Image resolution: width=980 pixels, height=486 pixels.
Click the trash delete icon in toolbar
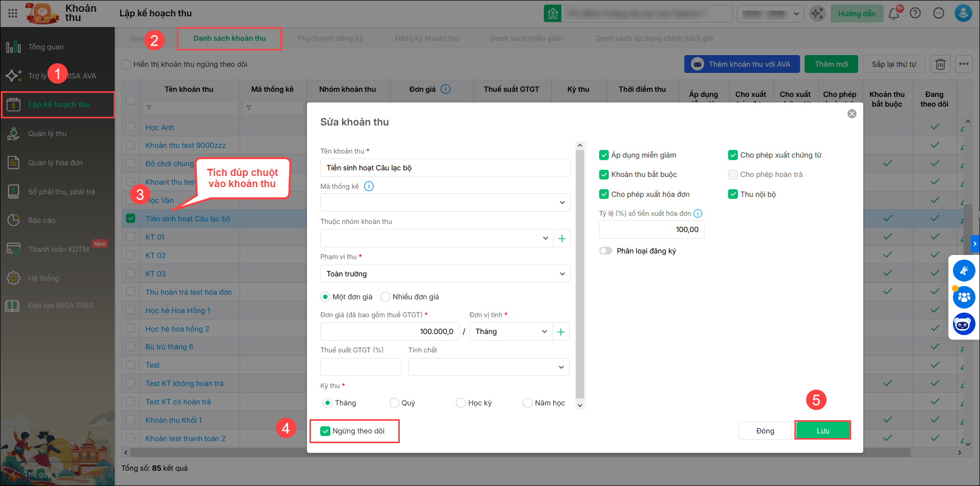point(940,64)
